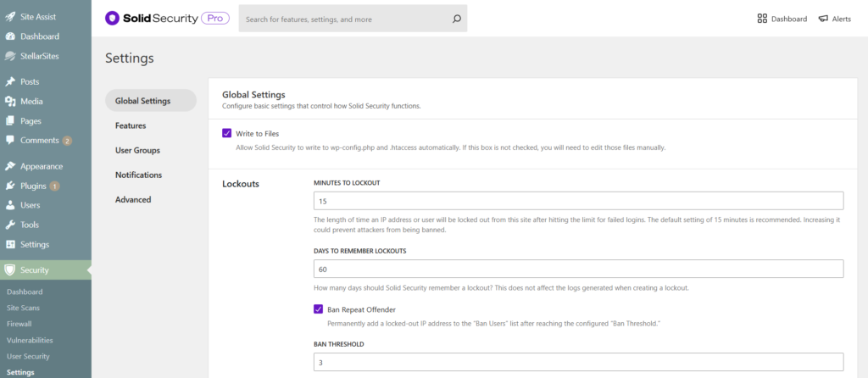This screenshot has width=868, height=378.
Task: Open Dashboard via the grid icon
Action: (762, 19)
